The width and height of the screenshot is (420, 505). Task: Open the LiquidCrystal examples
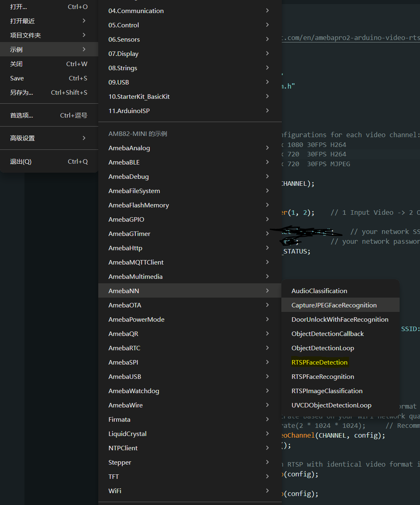[x=190, y=434]
